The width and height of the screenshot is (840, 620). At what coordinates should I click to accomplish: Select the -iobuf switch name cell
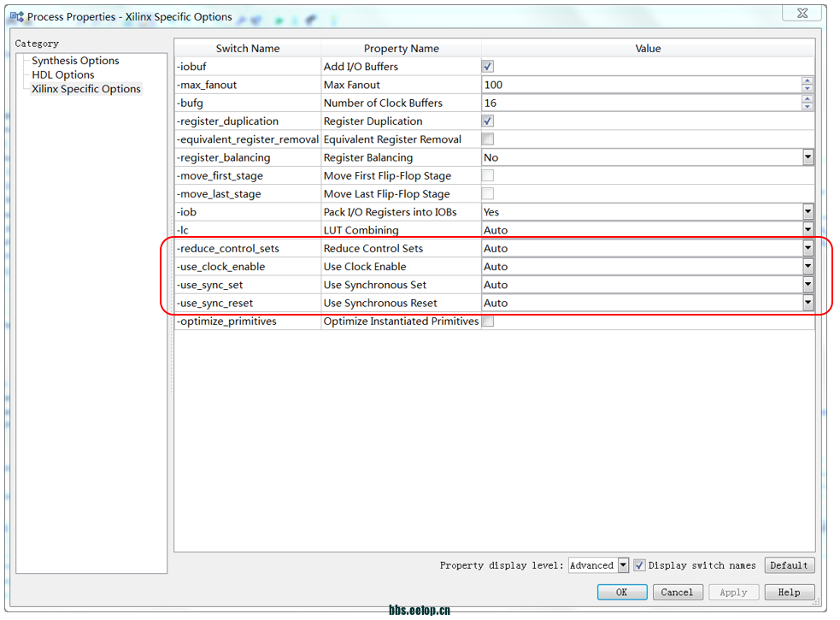coord(248,67)
